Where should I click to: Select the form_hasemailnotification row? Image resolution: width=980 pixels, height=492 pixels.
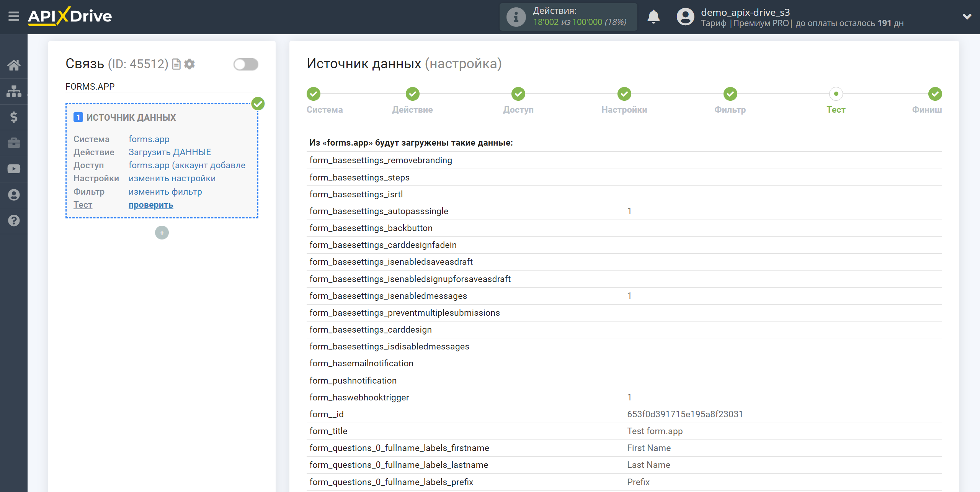tap(624, 363)
